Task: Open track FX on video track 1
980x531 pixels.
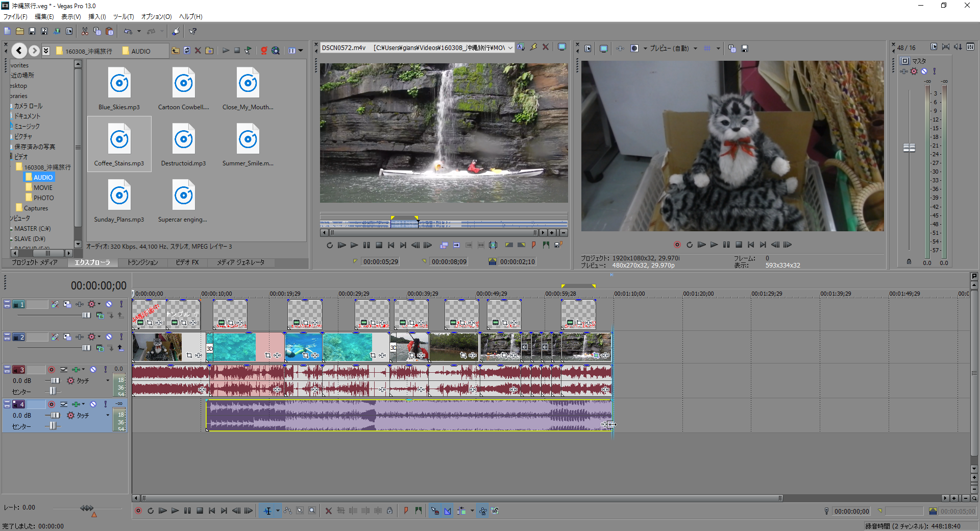Action: pyautogui.click(x=80, y=304)
